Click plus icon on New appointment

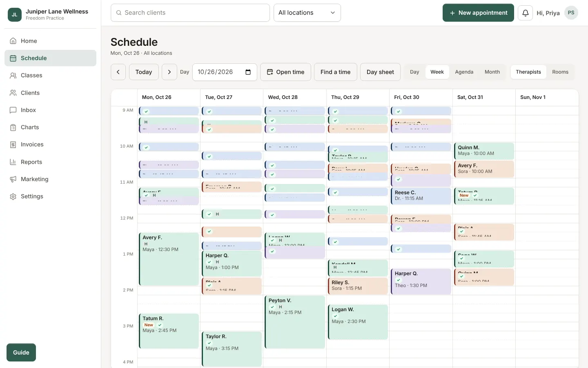pyautogui.click(x=452, y=13)
